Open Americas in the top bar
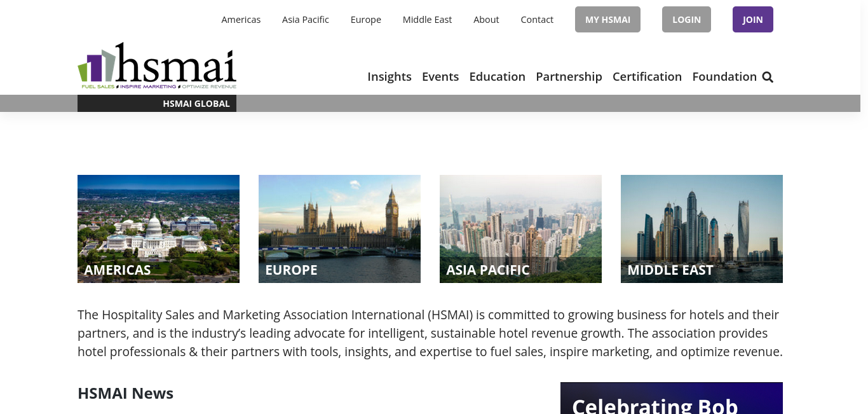Image resolution: width=868 pixels, height=414 pixels. click(x=241, y=20)
